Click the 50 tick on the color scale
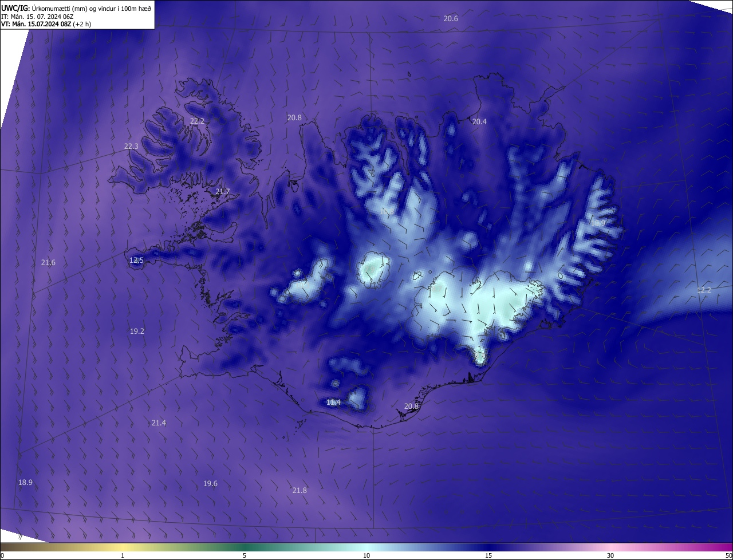 [x=728, y=556]
